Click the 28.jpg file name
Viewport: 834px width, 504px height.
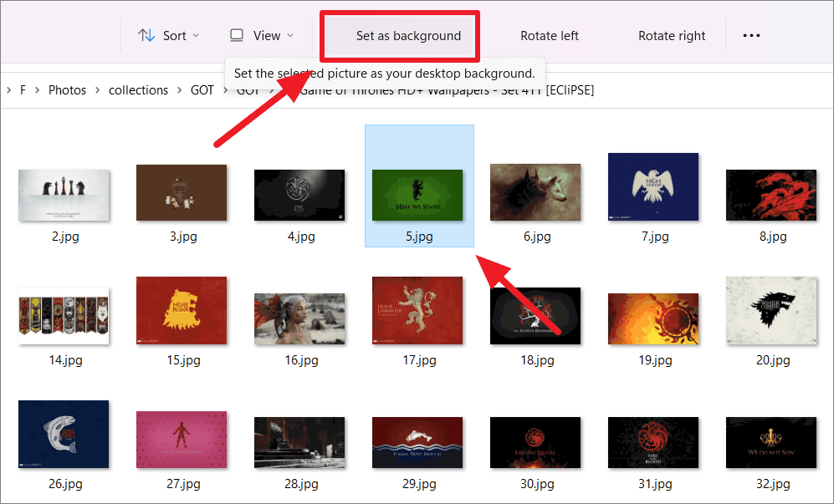coord(301,484)
